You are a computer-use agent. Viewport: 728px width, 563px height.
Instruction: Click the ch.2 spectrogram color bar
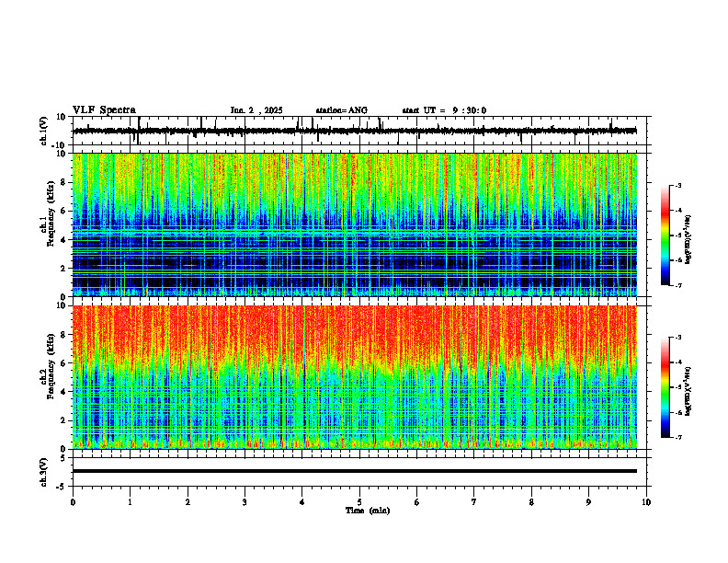tap(665, 387)
